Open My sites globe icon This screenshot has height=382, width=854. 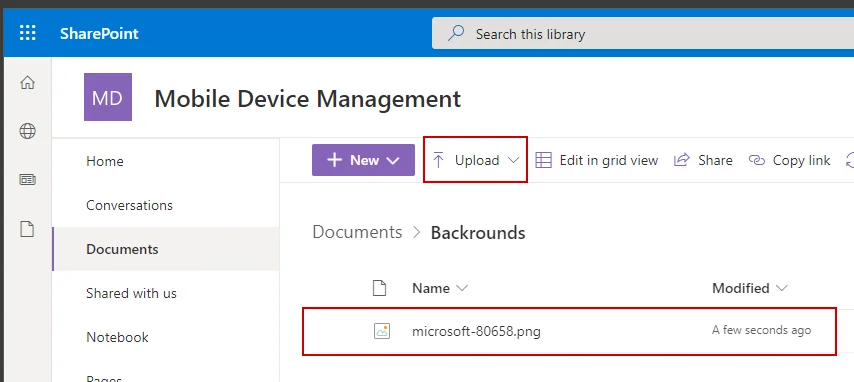[27, 131]
